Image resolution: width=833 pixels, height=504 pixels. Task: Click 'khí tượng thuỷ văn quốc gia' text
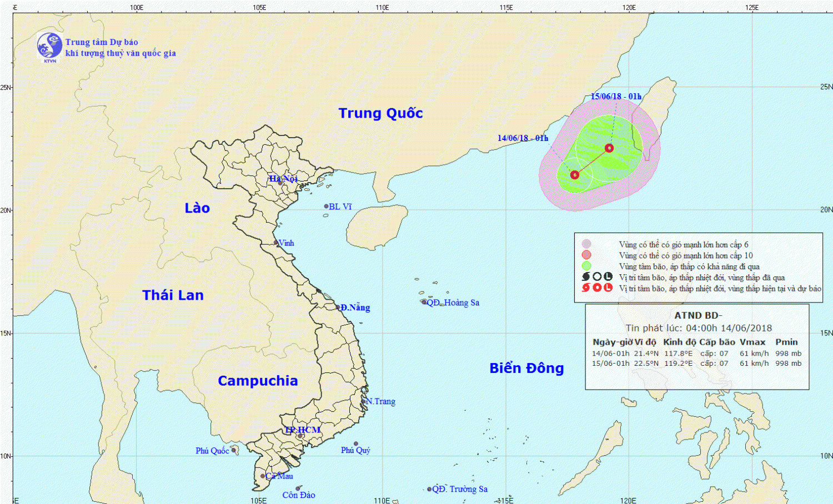[121, 53]
